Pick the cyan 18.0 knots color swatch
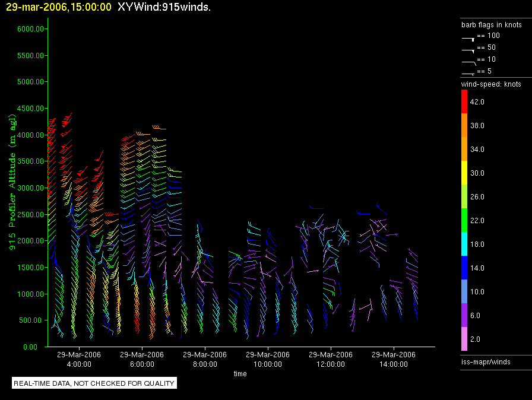Viewport: 532px width, 400px height. [464, 245]
